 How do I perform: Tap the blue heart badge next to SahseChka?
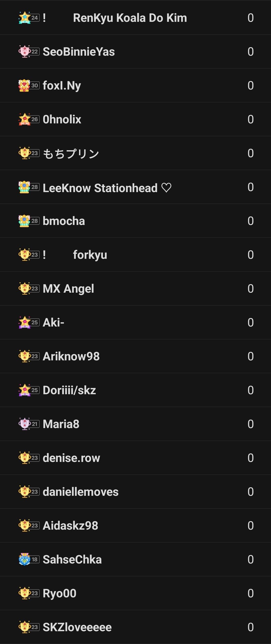(24, 559)
